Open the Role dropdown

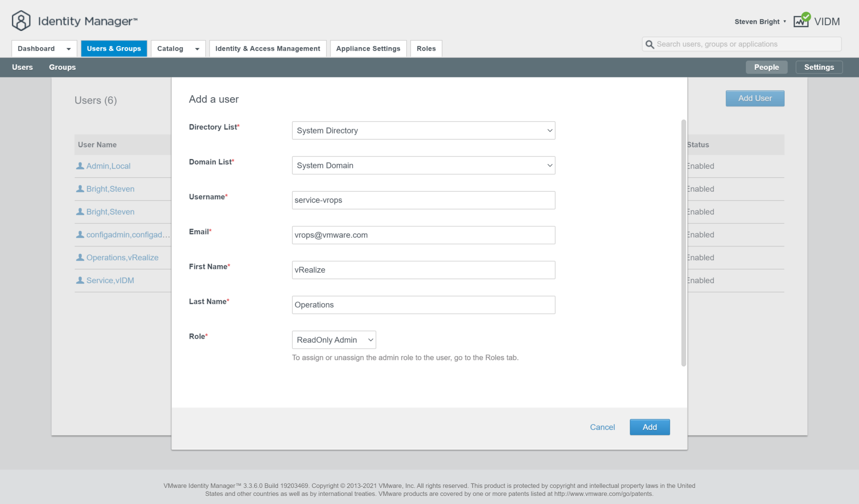pyautogui.click(x=334, y=340)
